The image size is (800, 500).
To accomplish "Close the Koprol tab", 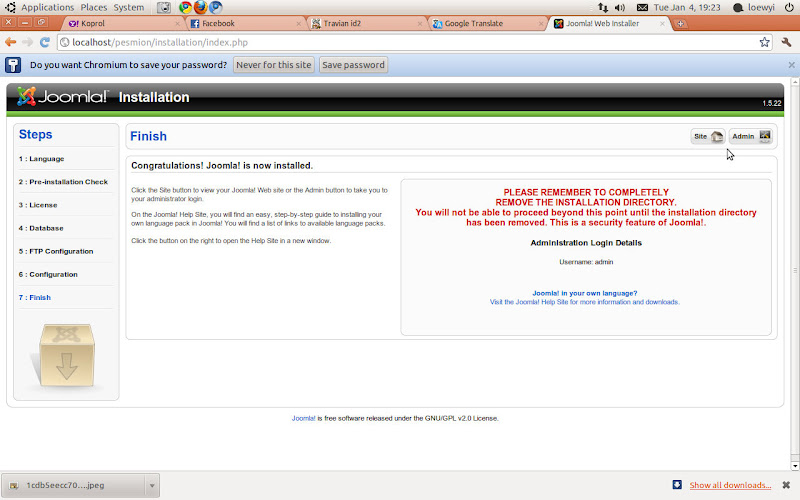I will (x=178, y=23).
